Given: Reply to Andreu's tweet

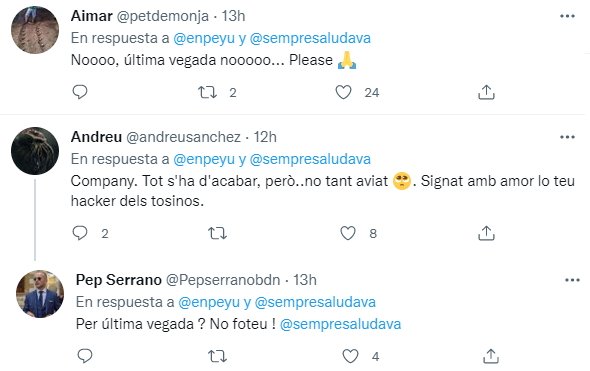Looking at the screenshot, I should click(80, 233).
